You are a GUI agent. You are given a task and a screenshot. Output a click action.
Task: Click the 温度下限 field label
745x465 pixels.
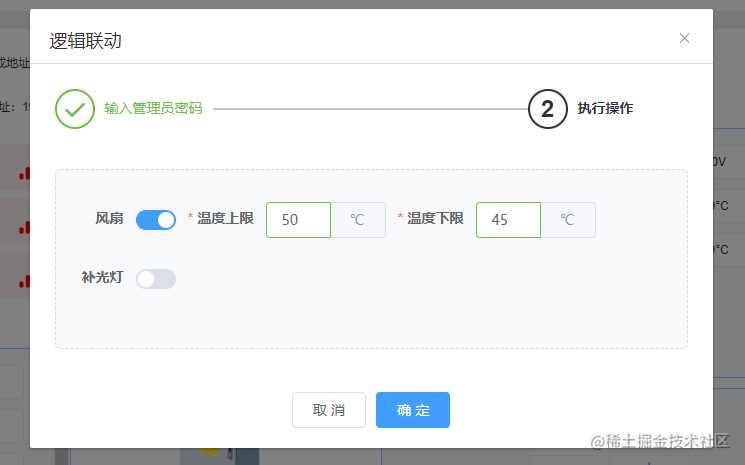pos(435,218)
